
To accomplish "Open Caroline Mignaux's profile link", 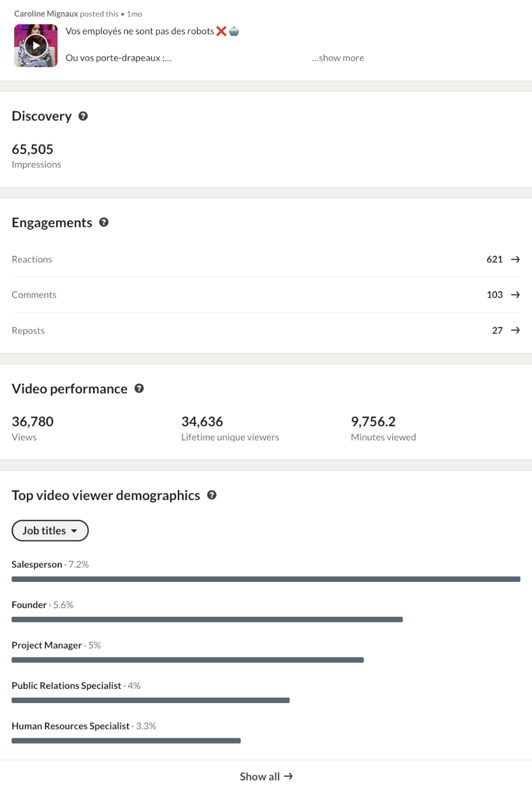I will coord(46,14).
